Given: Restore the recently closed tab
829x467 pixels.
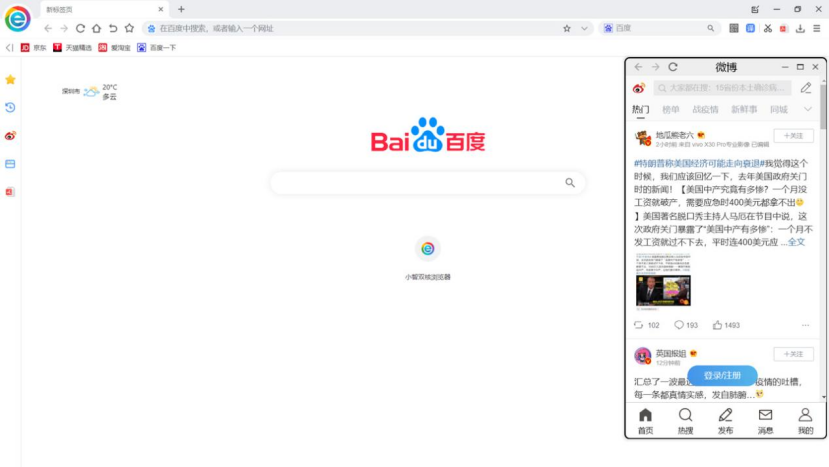Looking at the screenshot, I should tap(113, 29).
